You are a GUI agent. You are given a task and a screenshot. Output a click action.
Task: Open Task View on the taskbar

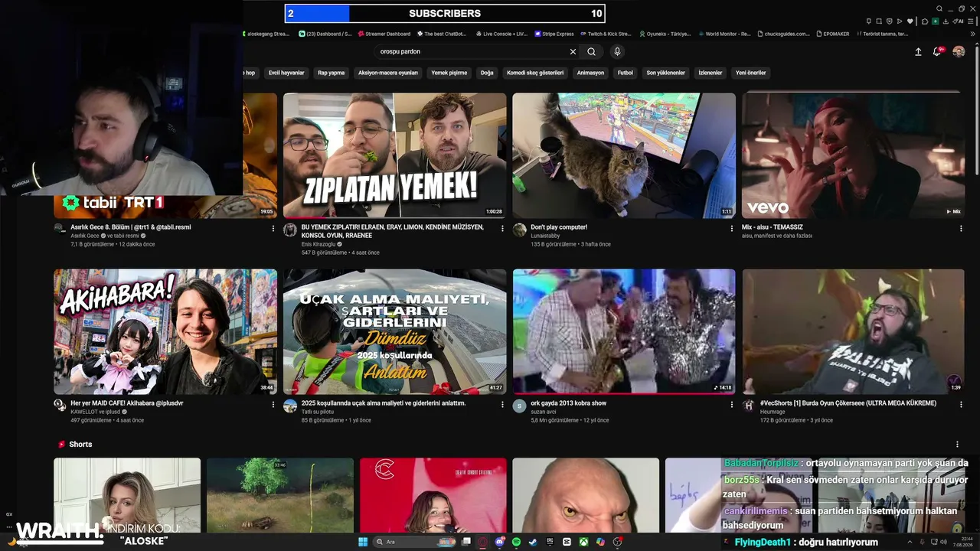(465, 542)
